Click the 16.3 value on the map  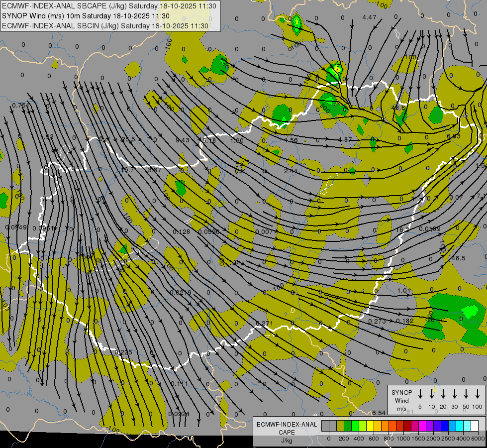coord(402,230)
